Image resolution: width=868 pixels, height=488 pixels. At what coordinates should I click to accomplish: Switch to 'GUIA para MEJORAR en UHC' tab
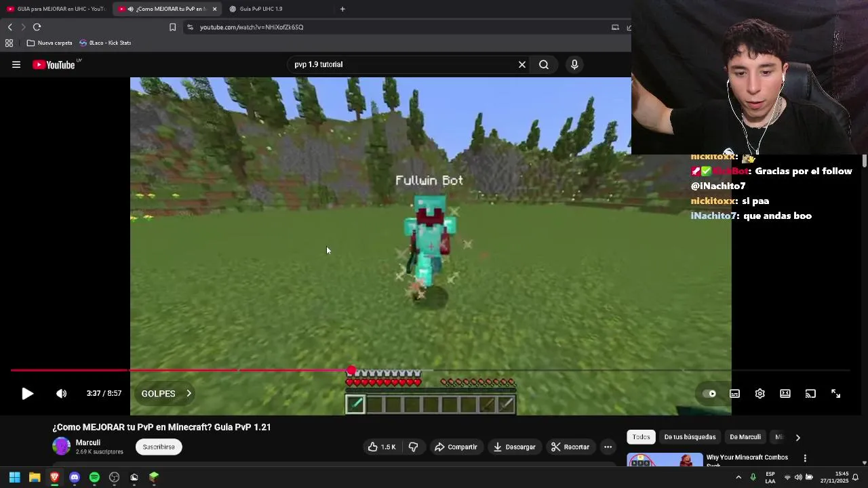click(x=56, y=9)
